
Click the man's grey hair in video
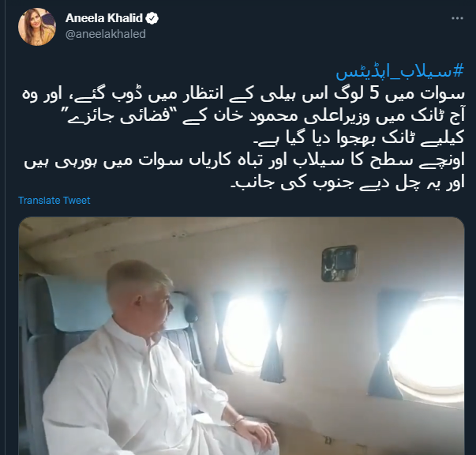(137, 278)
